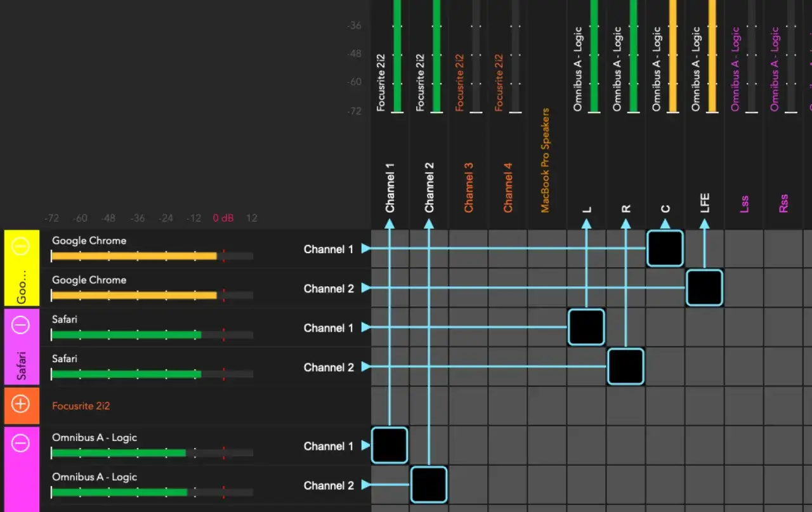Route Safari Channel 1 to Focusrite Channel 3 cell

468,327
